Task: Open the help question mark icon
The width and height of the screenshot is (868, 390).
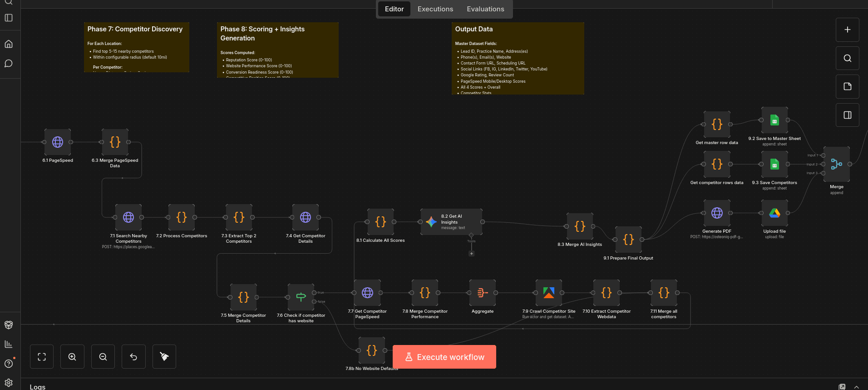Action: click(9, 364)
